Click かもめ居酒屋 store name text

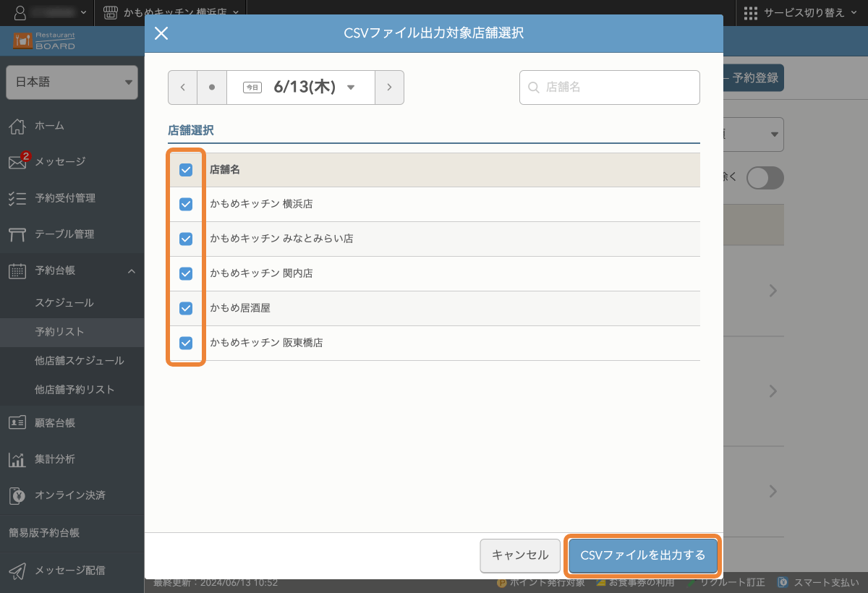pyautogui.click(x=240, y=308)
